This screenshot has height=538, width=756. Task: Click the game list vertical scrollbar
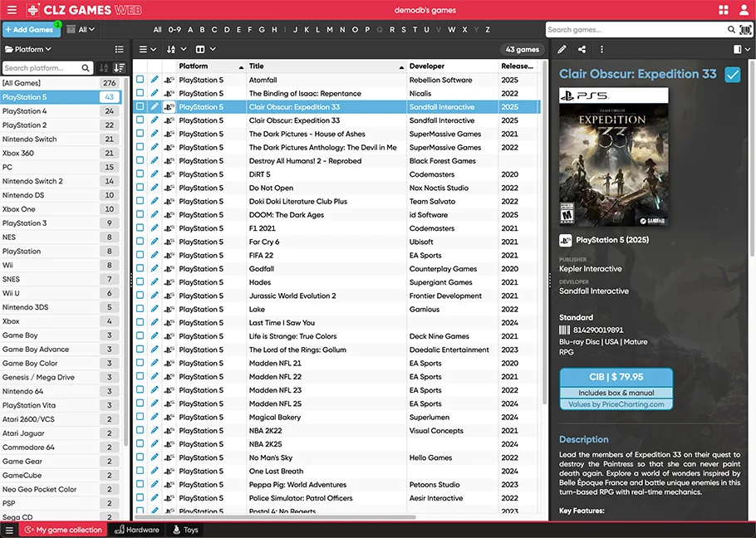tap(545, 231)
